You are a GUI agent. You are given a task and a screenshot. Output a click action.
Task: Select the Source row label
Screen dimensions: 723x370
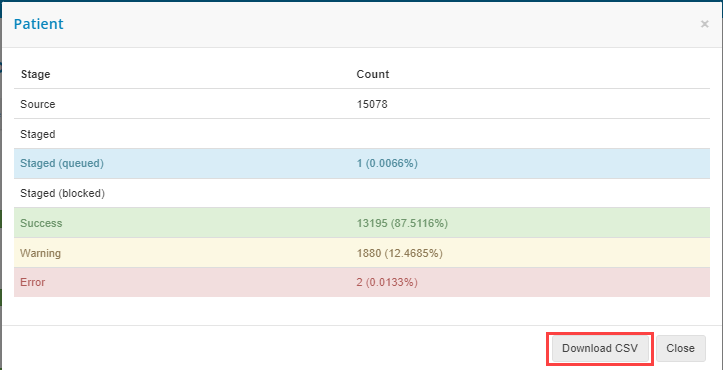[38, 104]
